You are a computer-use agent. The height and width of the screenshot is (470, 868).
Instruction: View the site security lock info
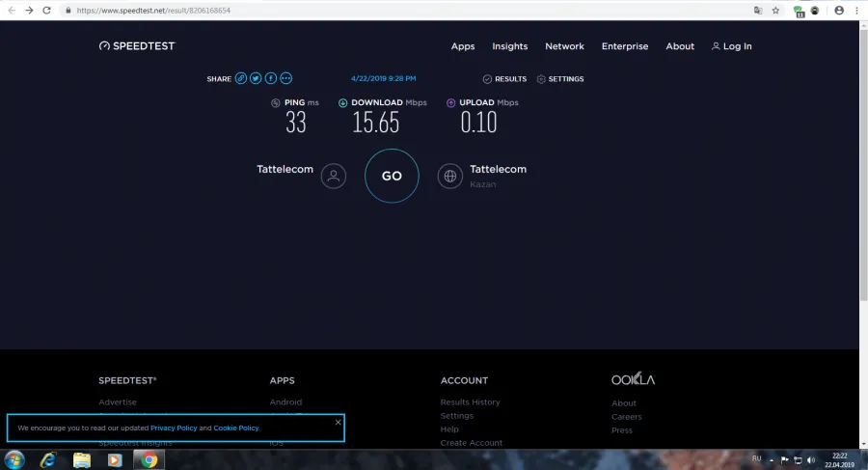tap(68, 10)
